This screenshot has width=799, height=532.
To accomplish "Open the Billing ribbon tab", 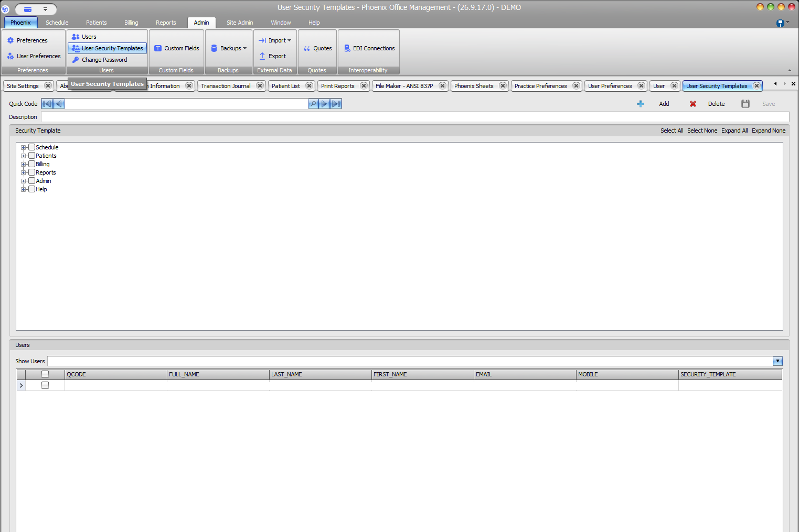I will [x=131, y=23].
